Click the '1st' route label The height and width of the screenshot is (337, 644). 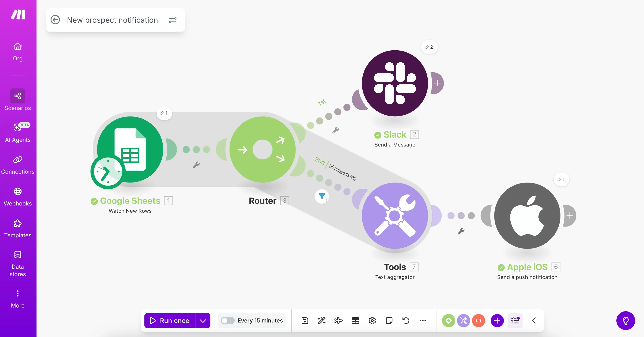(322, 102)
